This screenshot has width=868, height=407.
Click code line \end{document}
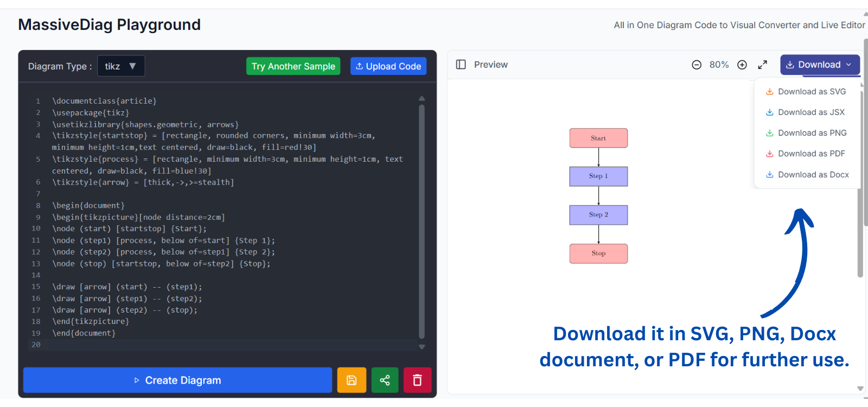point(84,333)
